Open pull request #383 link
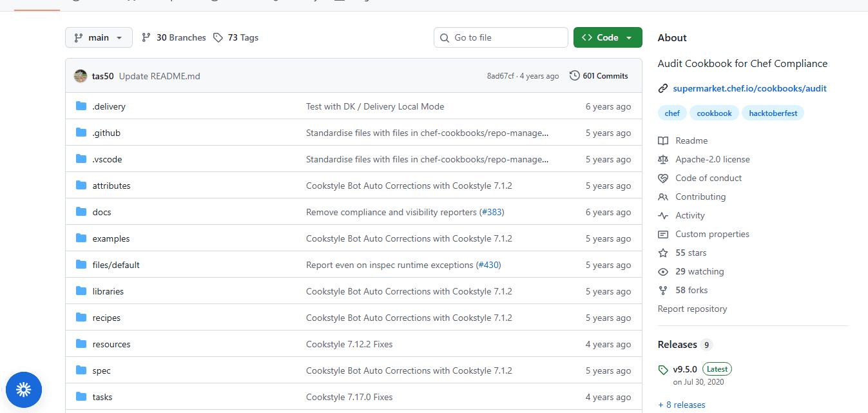 [493, 212]
